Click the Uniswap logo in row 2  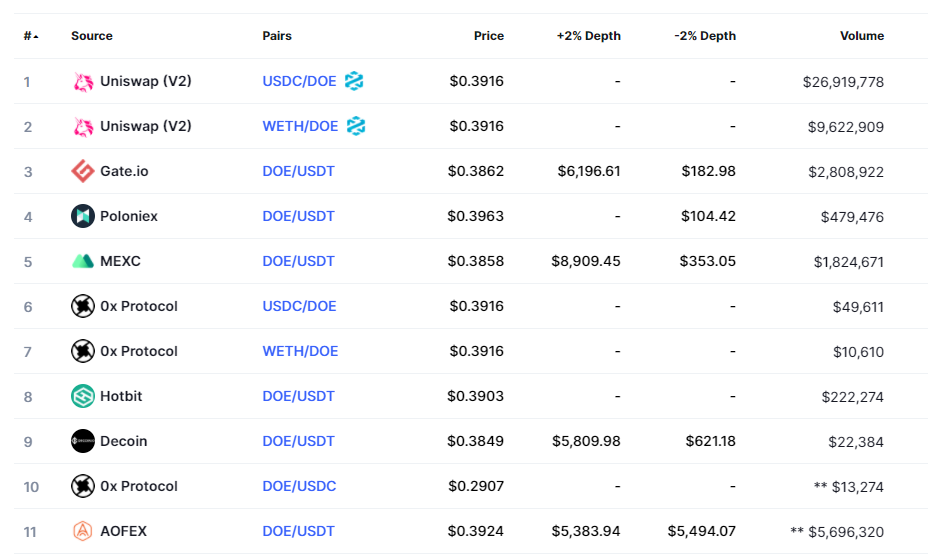83,127
